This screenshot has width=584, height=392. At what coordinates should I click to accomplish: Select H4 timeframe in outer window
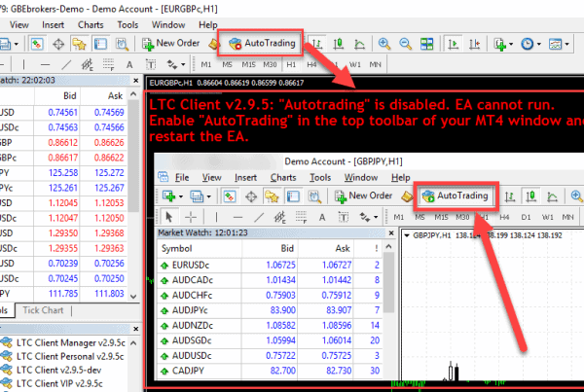point(311,65)
